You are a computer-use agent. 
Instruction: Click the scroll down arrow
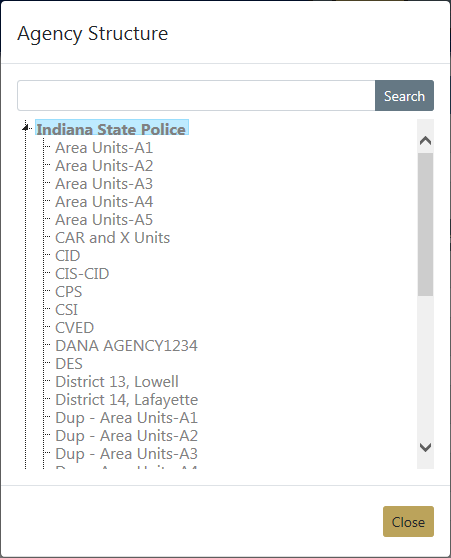(x=425, y=447)
